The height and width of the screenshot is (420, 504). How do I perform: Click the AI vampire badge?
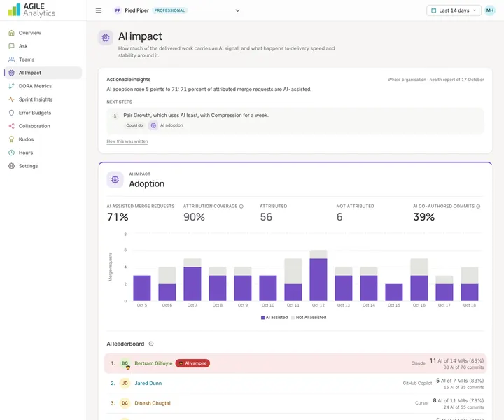pyautogui.click(x=193, y=363)
